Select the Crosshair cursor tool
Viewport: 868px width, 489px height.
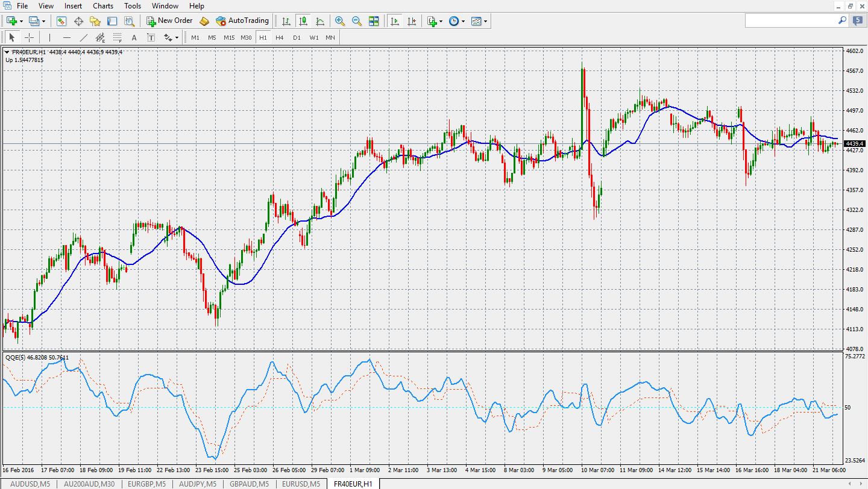pyautogui.click(x=29, y=37)
